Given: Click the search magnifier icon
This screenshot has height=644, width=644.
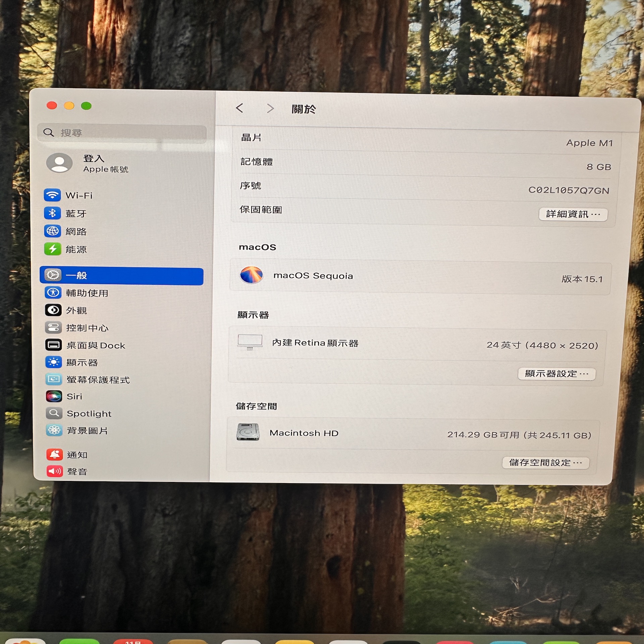Looking at the screenshot, I should [x=49, y=132].
